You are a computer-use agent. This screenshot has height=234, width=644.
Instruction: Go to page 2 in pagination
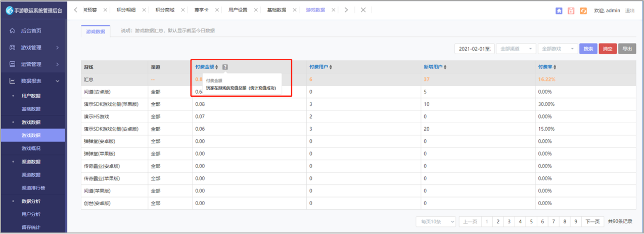point(498,221)
